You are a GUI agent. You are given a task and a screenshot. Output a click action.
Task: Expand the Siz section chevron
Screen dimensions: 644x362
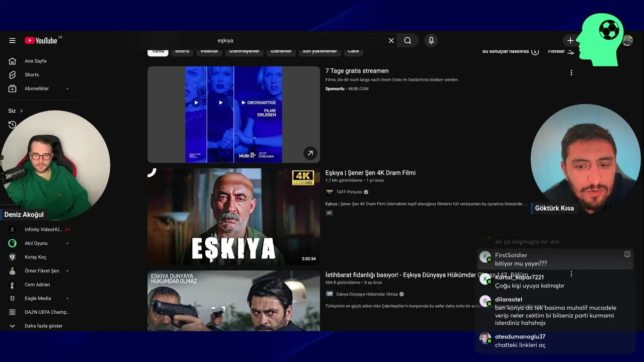[21, 111]
